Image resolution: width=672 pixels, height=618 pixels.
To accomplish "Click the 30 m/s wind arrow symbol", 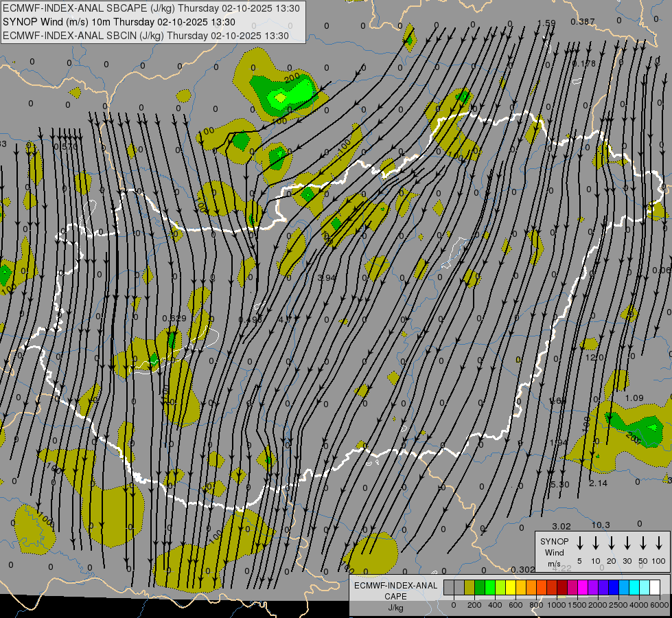I will (627, 543).
